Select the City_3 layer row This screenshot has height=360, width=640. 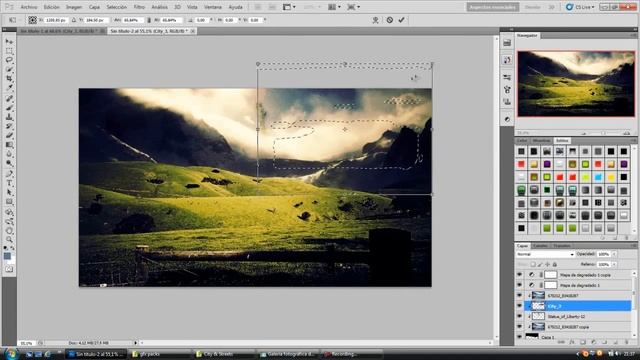coord(578,306)
